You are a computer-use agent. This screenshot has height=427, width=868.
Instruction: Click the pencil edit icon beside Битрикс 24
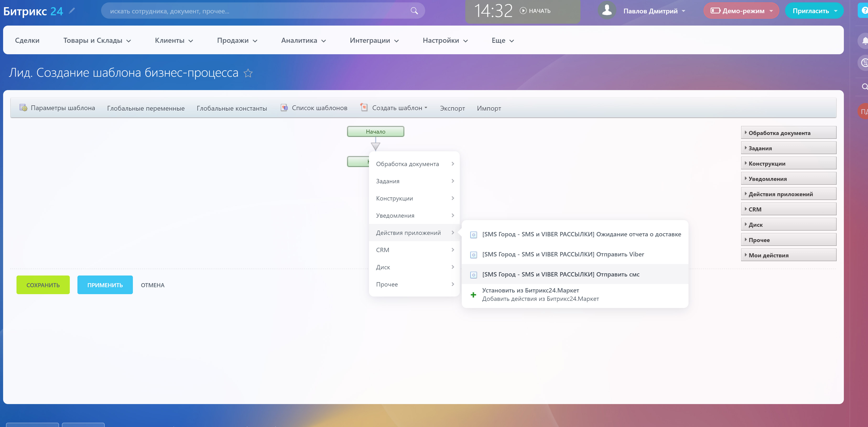point(72,11)
